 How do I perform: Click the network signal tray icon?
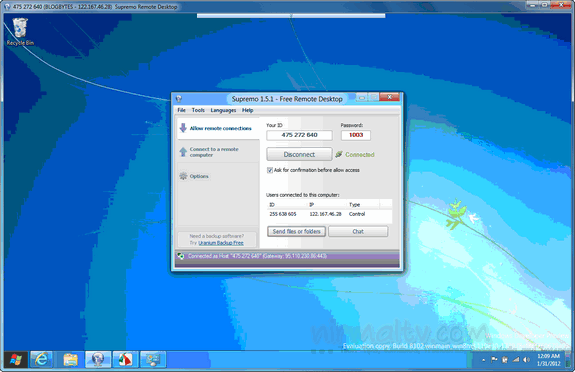click(516, 360)
